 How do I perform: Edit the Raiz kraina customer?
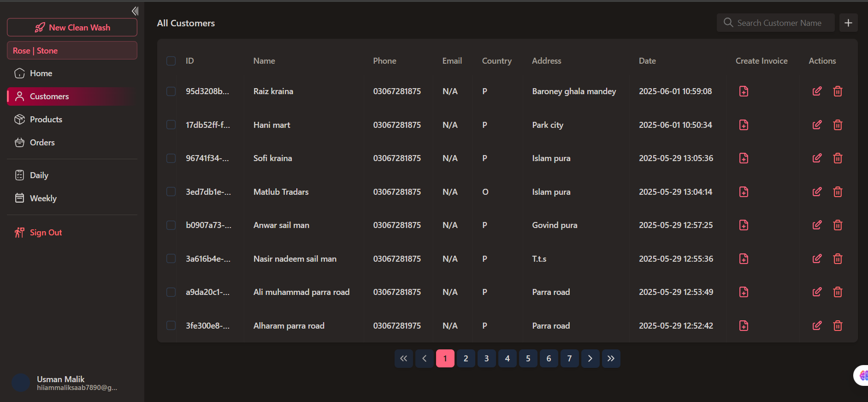(x=817, y=91)
